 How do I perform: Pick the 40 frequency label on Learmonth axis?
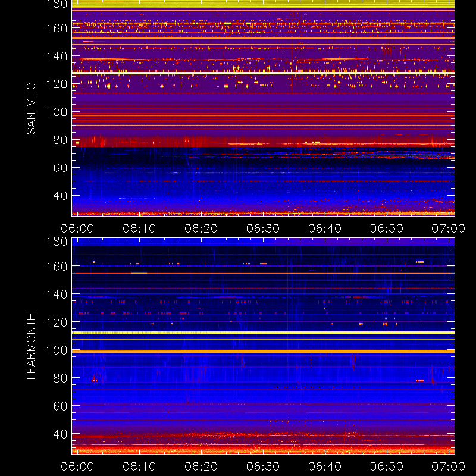click(x=60, y=434)
